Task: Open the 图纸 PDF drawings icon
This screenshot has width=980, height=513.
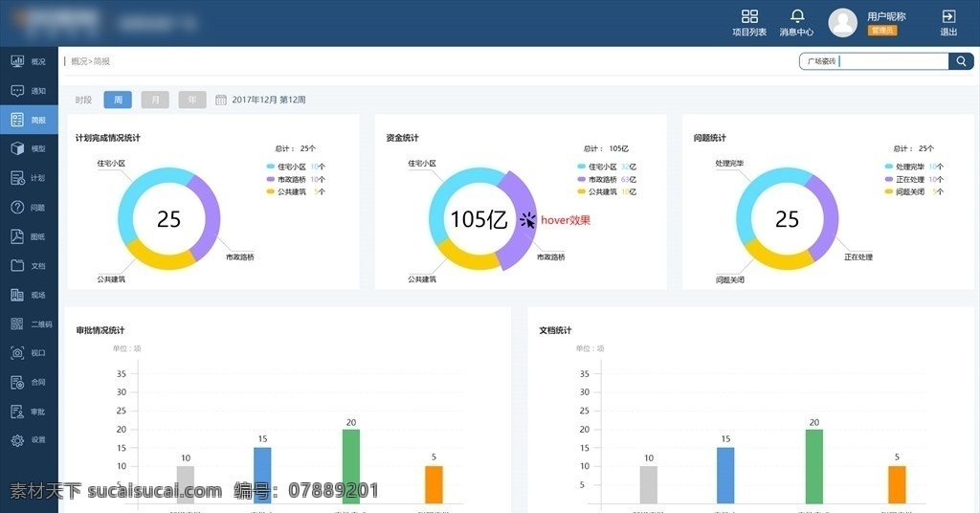Action: click(17, 236)
